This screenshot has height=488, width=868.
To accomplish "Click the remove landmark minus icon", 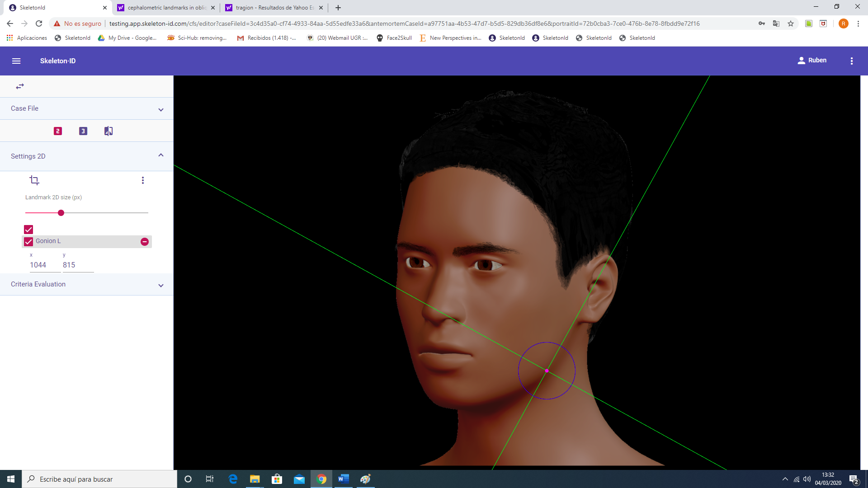I will tap(145, 241).
